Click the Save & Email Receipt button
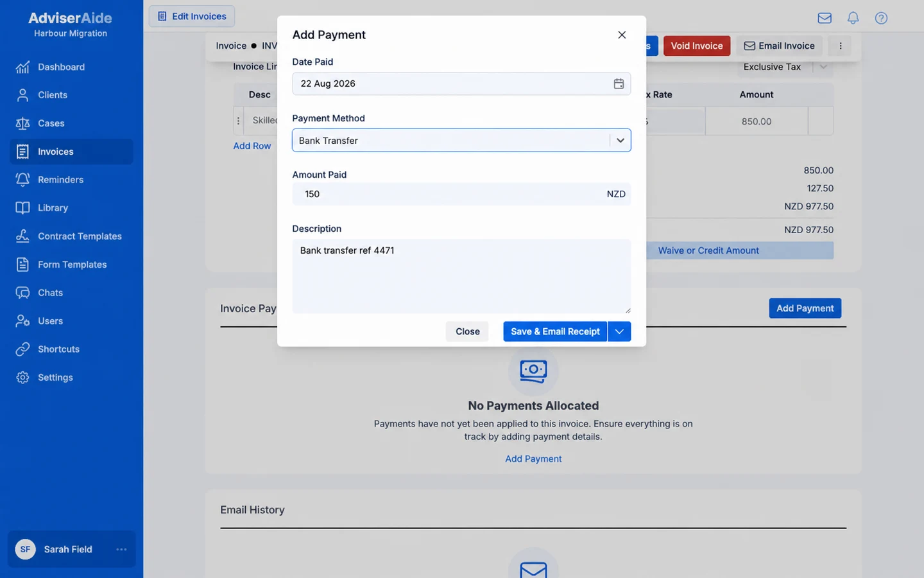 click(555, 331)
